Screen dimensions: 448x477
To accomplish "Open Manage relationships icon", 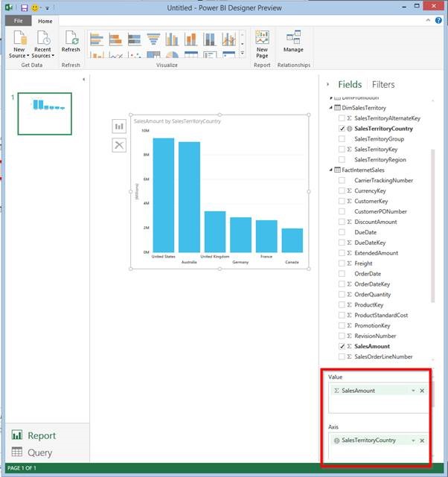I will pyautogui.click(x=293, y=37).
